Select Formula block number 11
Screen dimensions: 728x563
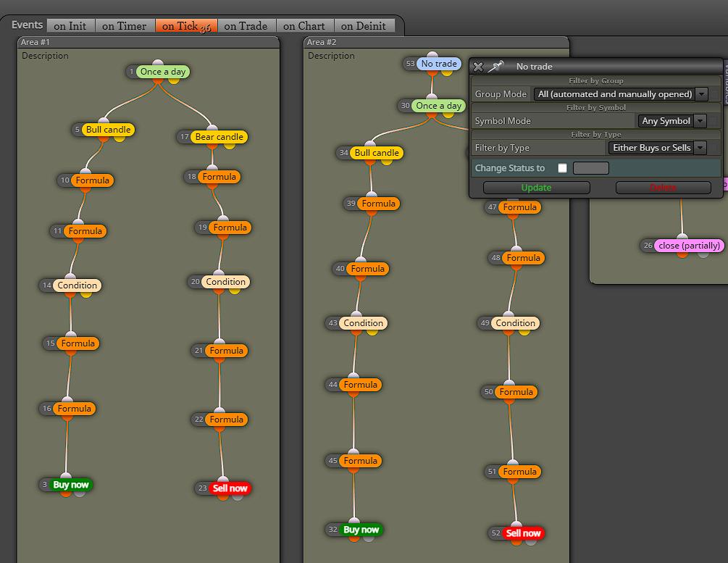(85, 231)
